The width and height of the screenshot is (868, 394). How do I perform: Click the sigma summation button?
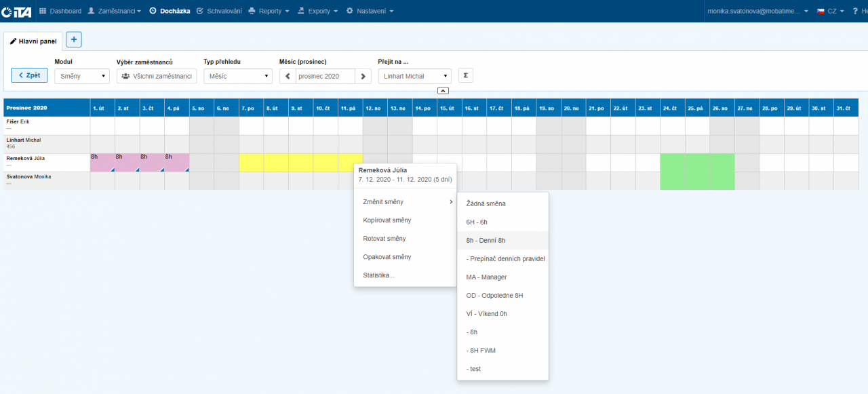[465, 76]
